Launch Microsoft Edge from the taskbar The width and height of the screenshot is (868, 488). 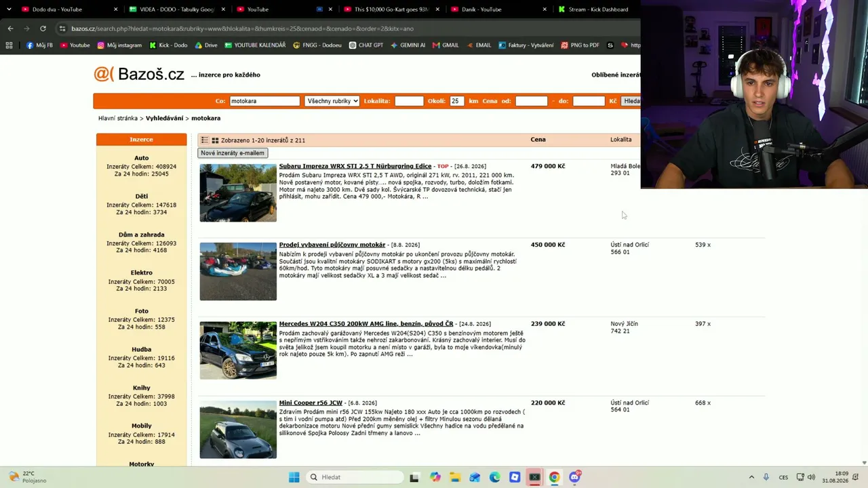(x=495, y=477)
